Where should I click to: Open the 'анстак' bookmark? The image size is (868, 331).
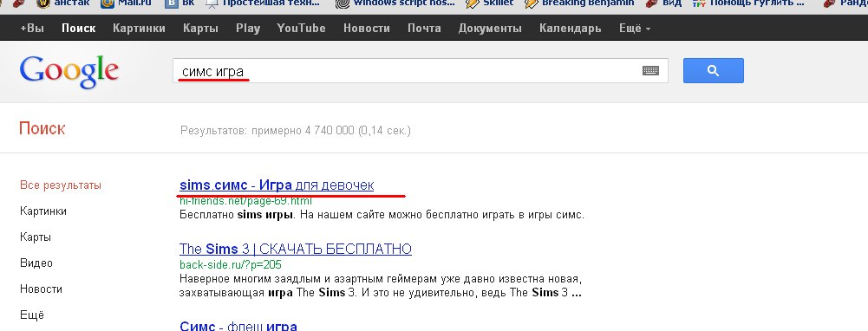pyautogui.click(x=63, y=3)
